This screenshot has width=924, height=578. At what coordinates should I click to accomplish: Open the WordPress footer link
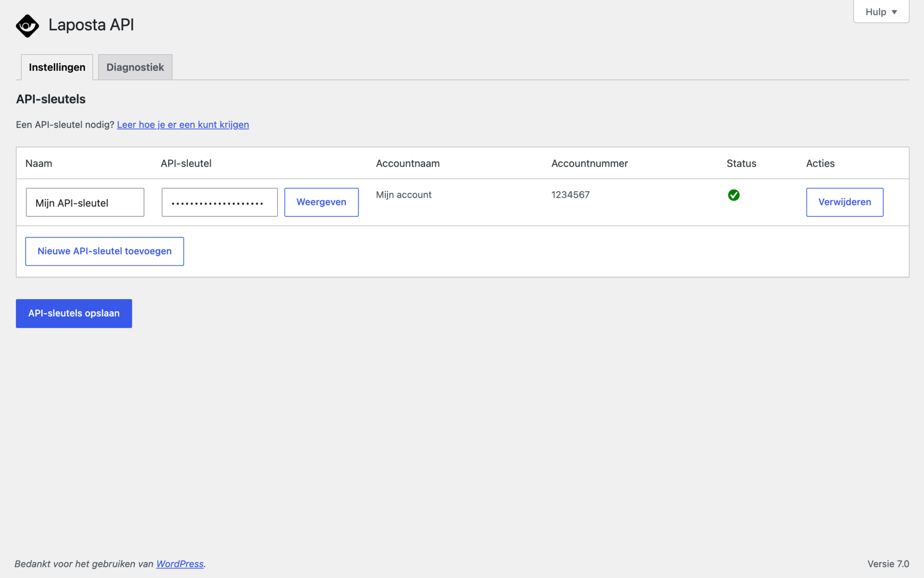[x=180, y=564]
